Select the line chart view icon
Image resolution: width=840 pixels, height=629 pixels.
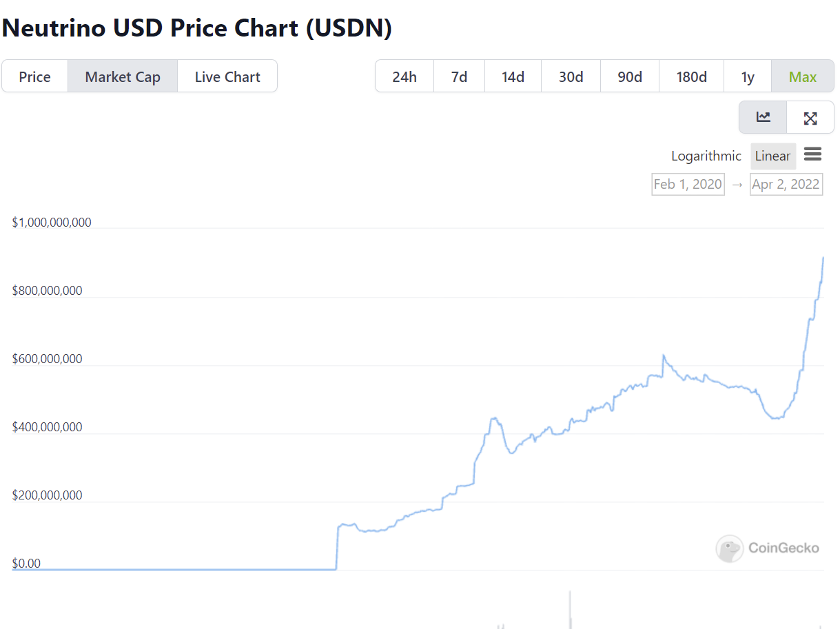click(x=763, y=117)
